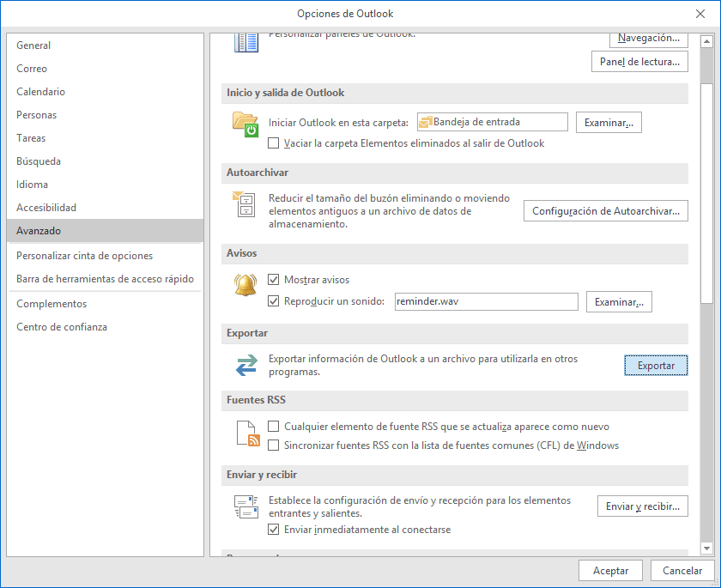The height and width of the screenshot is (588, 721).
Task: Click the Bandeja de entrada folder icon in the field
Action: 426,122
